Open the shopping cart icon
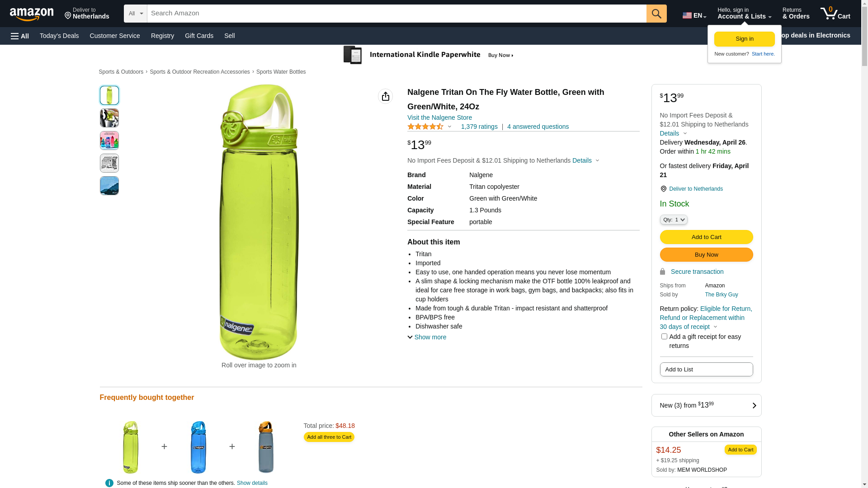868x488 pixels. pos(835,14)
